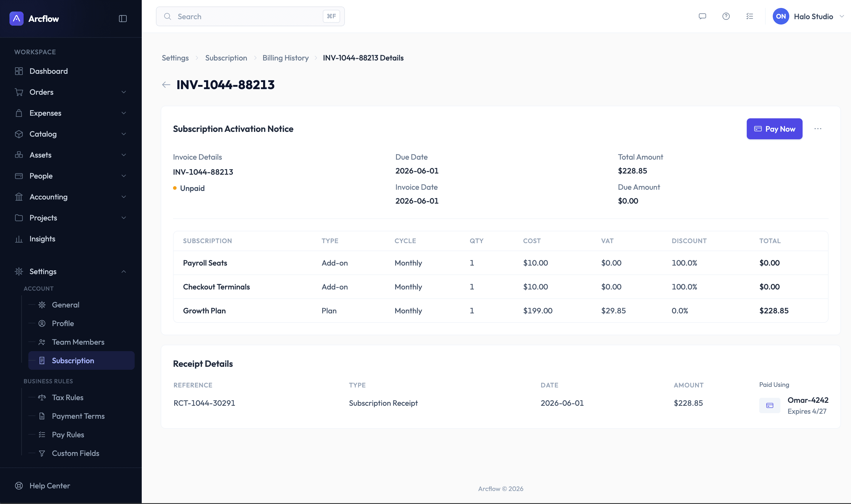Click the Payroll Seats row name

[205, 263]
